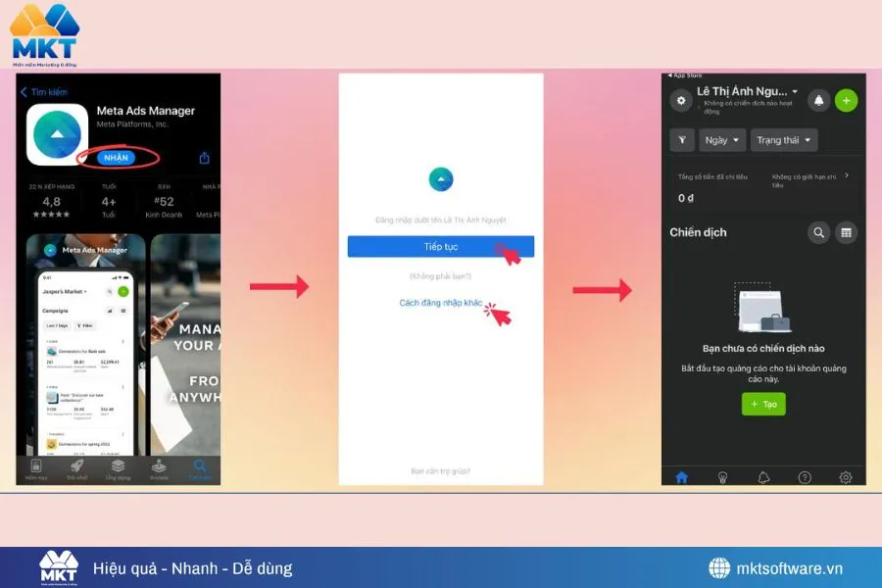Click the green plus create icon
The image size is (882, 588).
pyautogui.click(x=846, y=101)
